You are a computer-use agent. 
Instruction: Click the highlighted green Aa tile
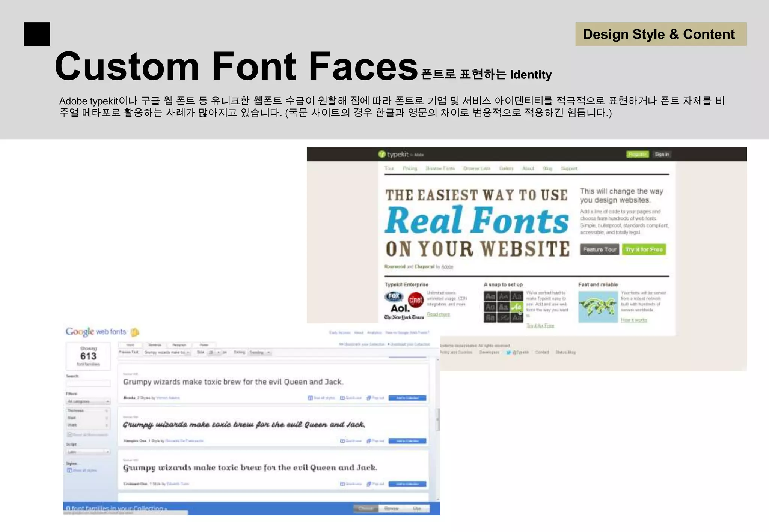tap(517, 307)
